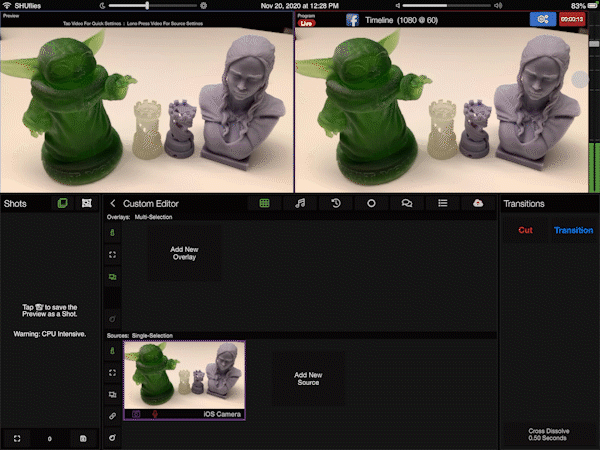This screenshot has width=600, height=450.
Task: Toggle fullscreen icon in Shots footer
Action: point(17,438)
